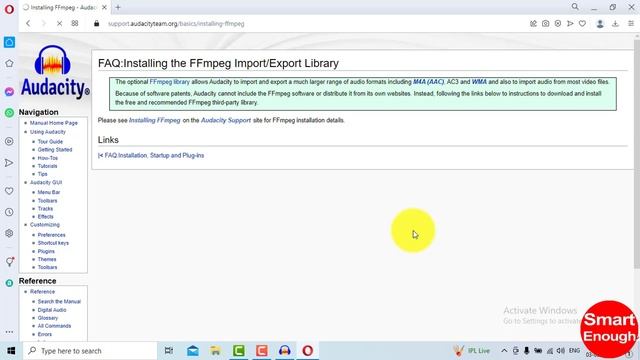Open the ad blocker shield icon
640x360 pixels.
pyautogui.click(x=558, y=24)
